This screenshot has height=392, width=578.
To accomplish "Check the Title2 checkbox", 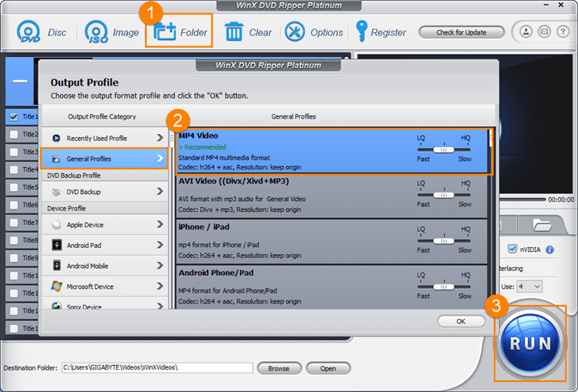I will (14, 135).
